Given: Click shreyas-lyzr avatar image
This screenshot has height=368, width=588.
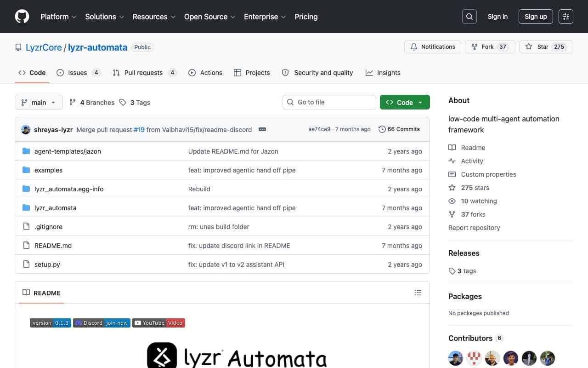Looking at the screenshot, I should 26,130.
